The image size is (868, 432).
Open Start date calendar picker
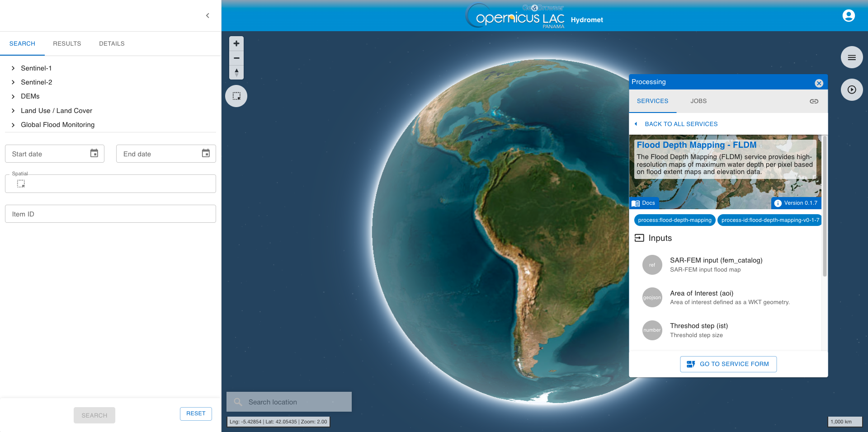tap(94, 154)
